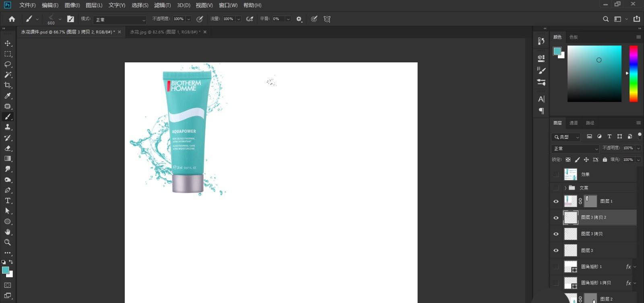Screen dimensions: 644x303
Task: Open the 图层(L) menu
Action: pyautogui.click(x=94, y=5)
